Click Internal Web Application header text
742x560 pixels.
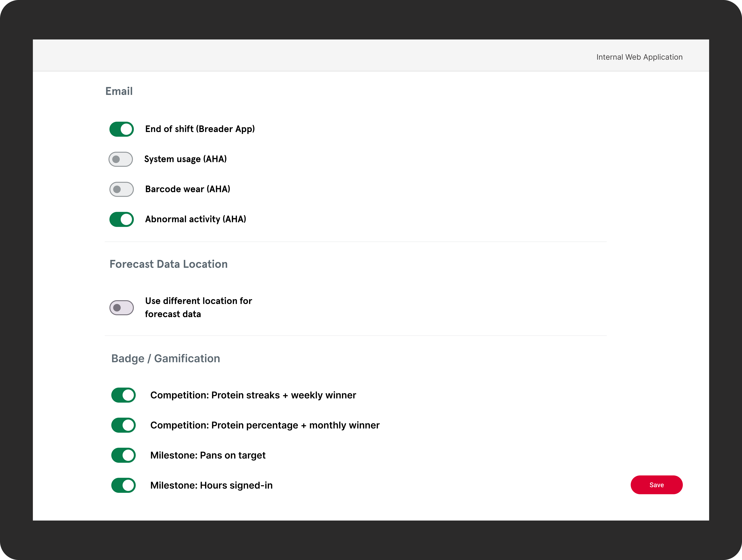click(x=639, y=57)
